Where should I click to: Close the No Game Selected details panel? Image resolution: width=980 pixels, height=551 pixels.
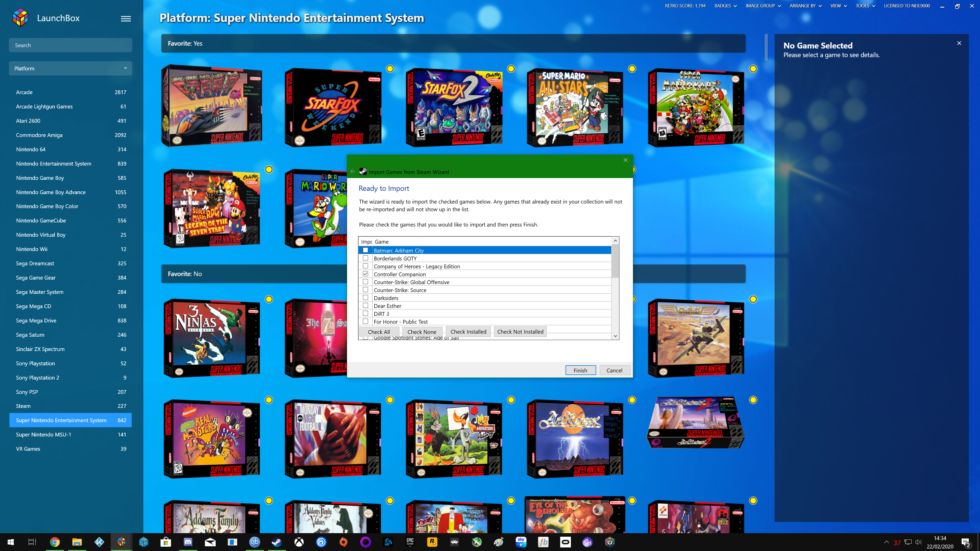pyautogui.click(x=959, y=43)
